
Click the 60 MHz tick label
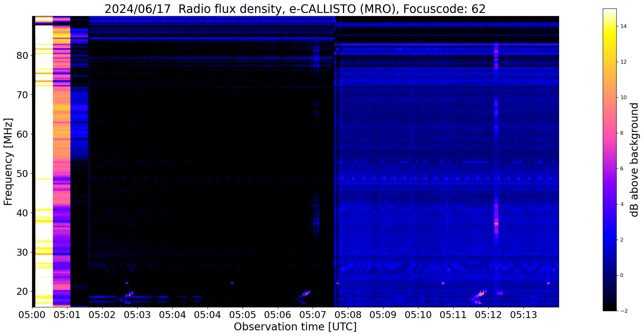point(22,134)
